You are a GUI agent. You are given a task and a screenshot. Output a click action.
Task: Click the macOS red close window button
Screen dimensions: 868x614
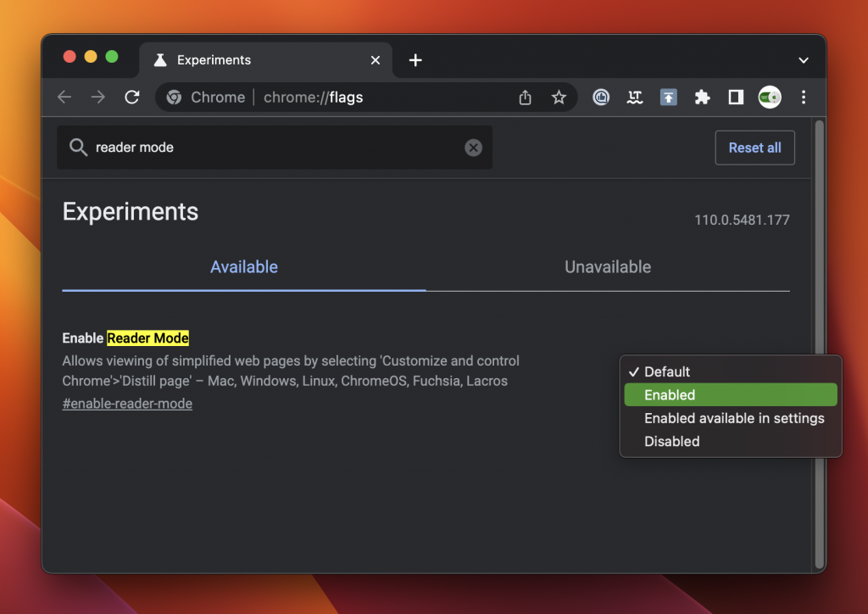click(70, 57)
